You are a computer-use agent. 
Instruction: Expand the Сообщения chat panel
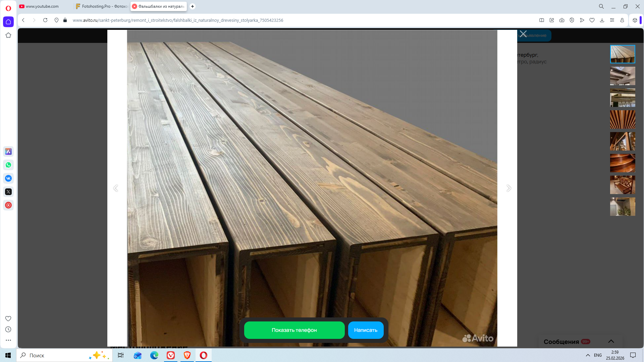click(x=611, y=341)
